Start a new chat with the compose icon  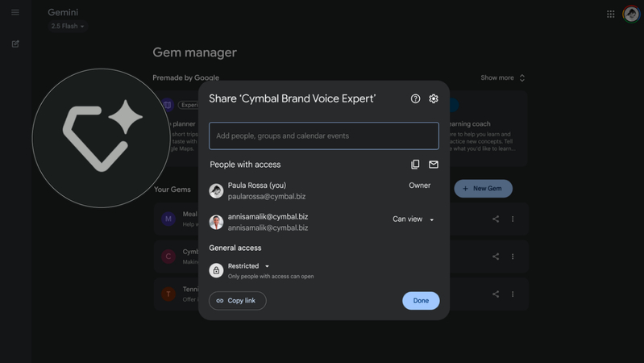15,44
